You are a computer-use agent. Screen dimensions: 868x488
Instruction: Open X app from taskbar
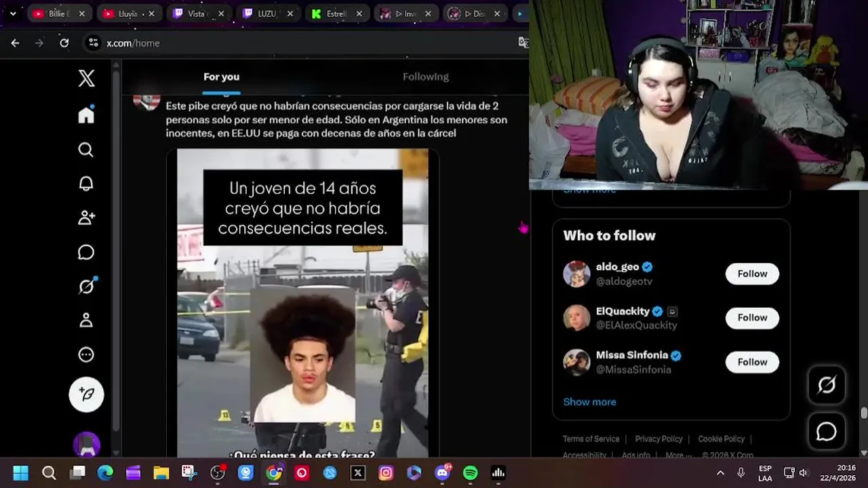tap(358, 473)
